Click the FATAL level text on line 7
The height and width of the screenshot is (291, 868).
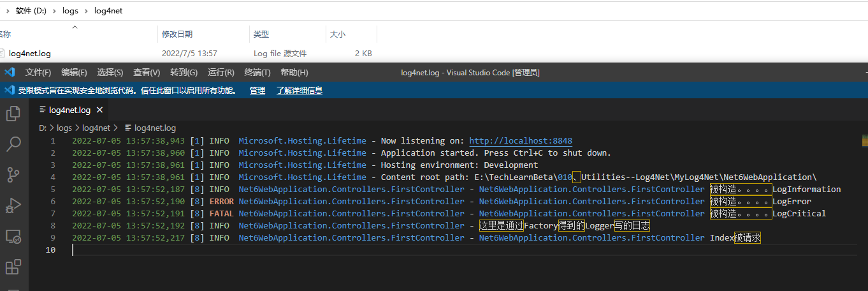221,214
